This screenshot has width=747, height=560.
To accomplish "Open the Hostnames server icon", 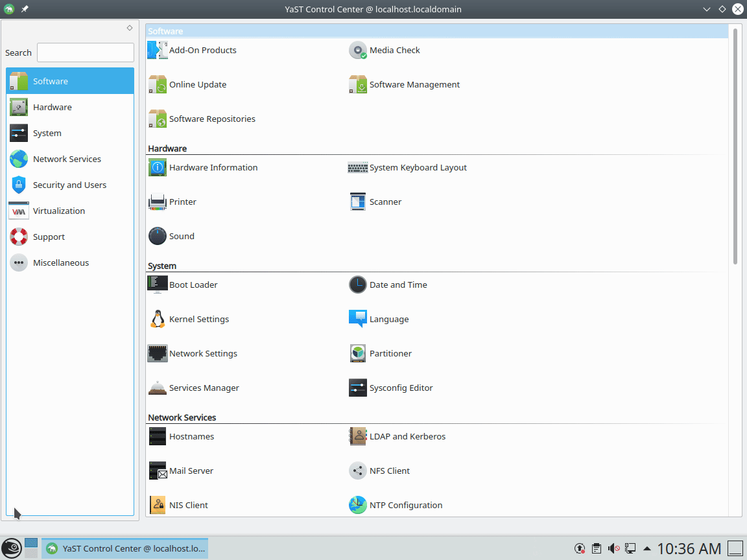I will pyautogui.click(x=157, y=436).
